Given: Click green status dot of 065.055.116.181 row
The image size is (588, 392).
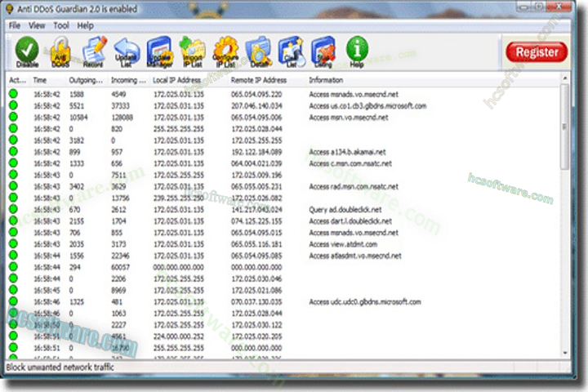Looking at the screenshot, I should click(x=13, y=244).
